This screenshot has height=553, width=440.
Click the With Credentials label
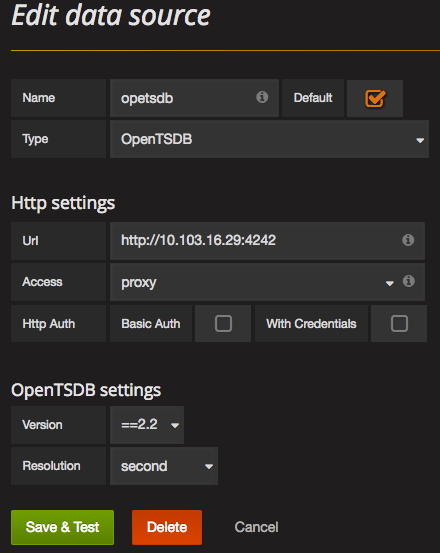(311, 323)
